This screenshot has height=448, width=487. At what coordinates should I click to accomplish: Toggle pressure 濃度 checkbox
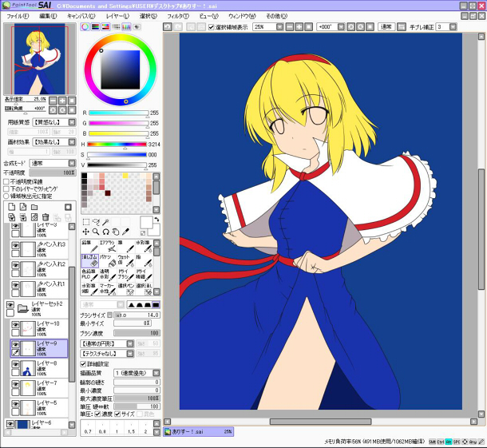tap(98, 414)
